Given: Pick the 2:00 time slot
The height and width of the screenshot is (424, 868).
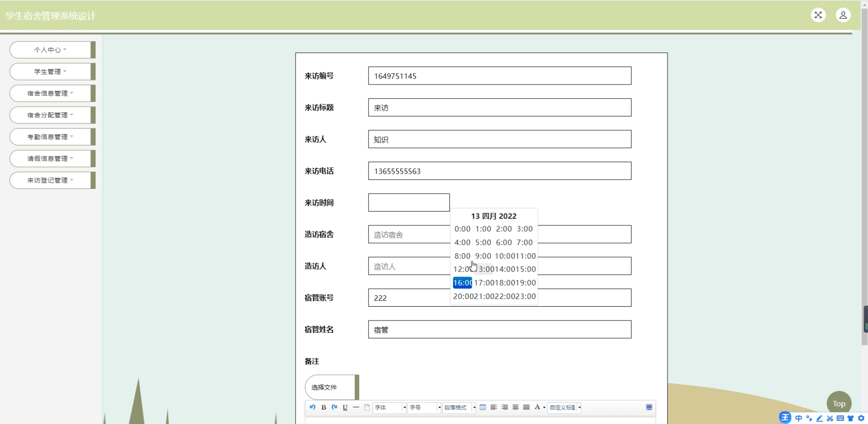Looking at the screenshot, I should [x=504, y=229].
